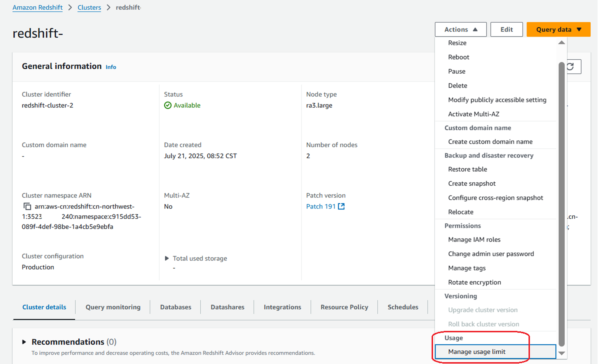The image size is (599, 364).
Task: Copy the cluster namespace ARN icon
Action: tap(27, 206)
